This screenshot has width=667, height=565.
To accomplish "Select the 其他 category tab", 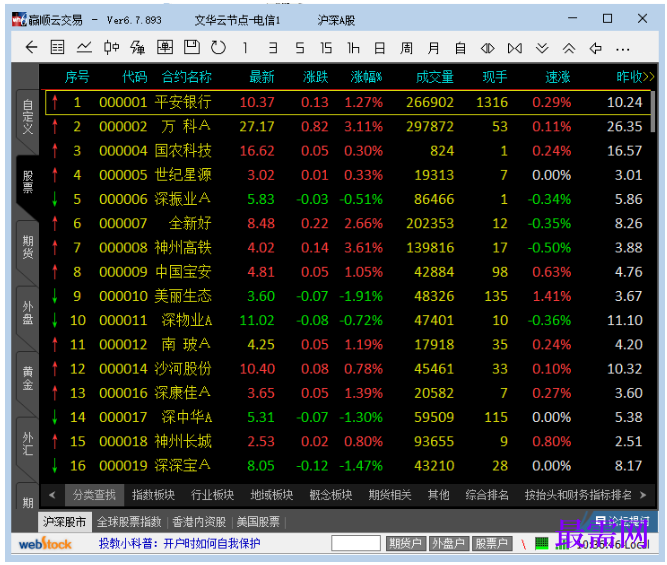I will (x=439, y=495).
